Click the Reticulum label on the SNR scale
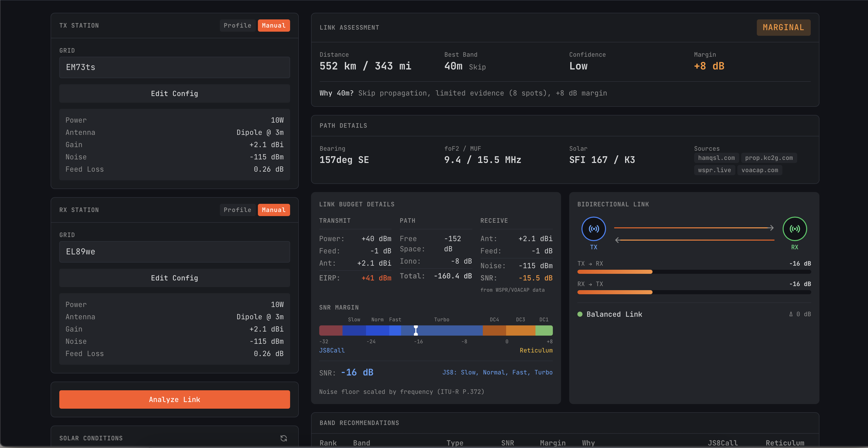This screenshot has height=448, width=868. [x=536, y=350]
